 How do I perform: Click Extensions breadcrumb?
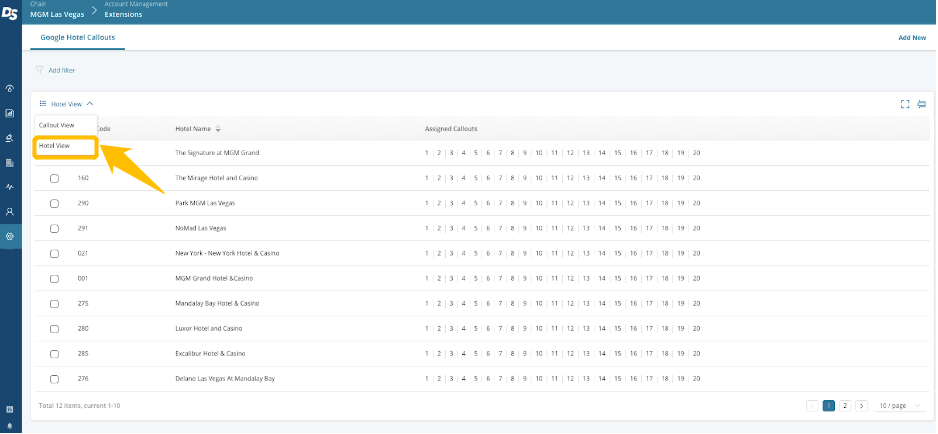point(123,14)
